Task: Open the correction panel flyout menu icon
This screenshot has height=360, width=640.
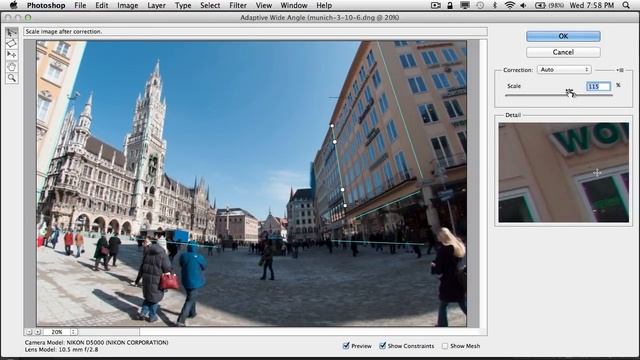Action: (620, 70)
